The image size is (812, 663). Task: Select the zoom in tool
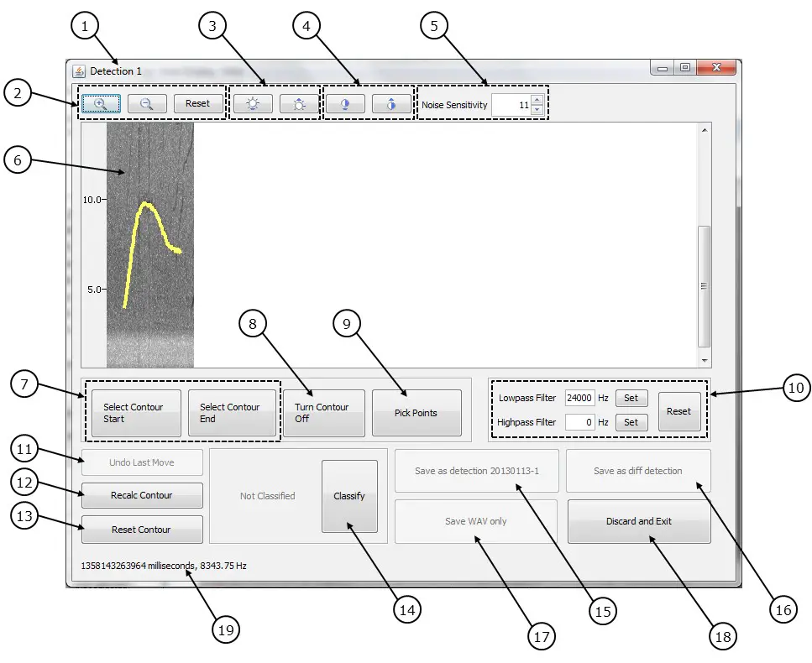click(x=101, y=103)
